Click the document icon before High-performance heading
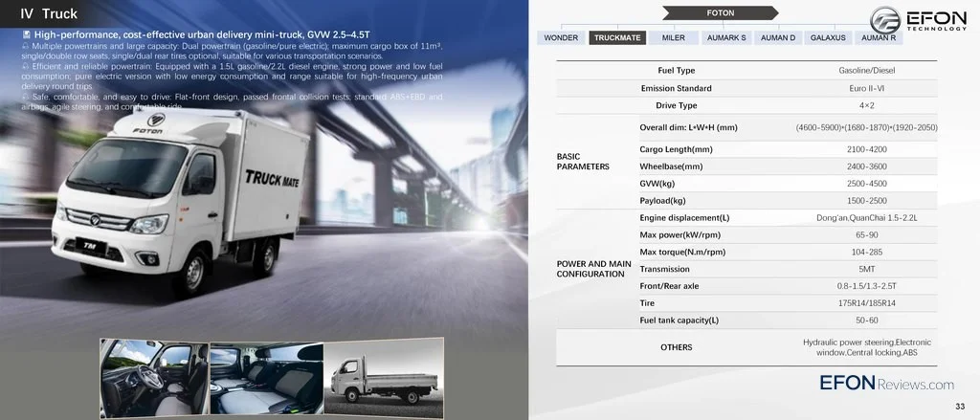 26,34
